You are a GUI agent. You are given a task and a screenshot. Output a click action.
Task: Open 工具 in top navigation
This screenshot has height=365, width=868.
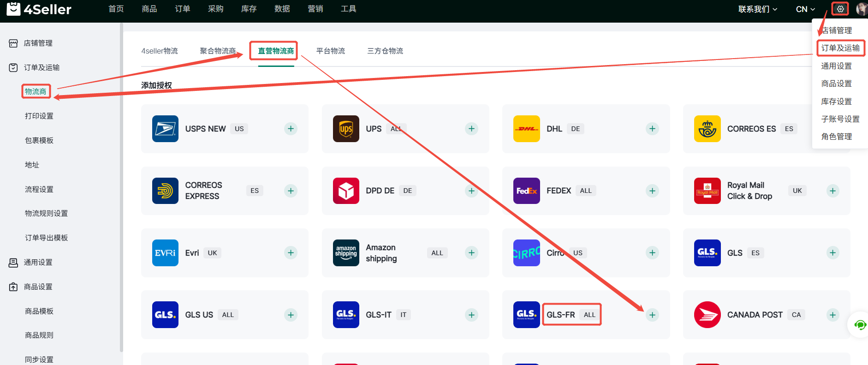click(349, 9)
